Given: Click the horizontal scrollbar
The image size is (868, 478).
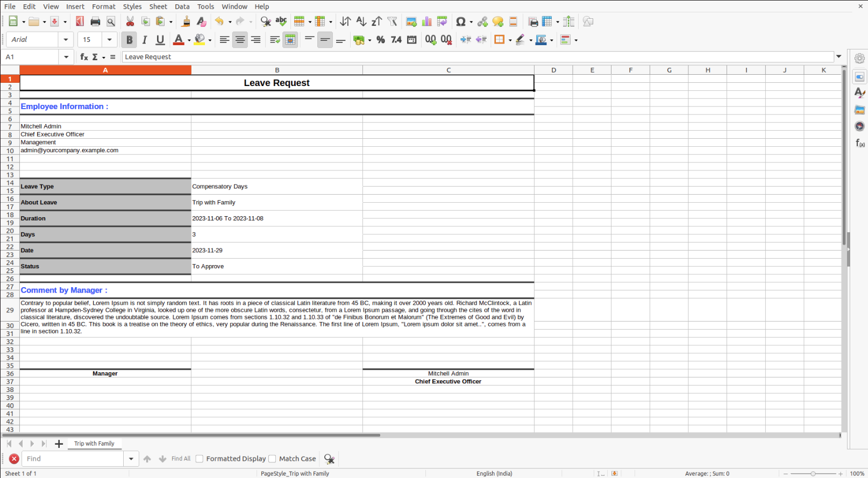Looking at the screenshot, I should 191,435.
